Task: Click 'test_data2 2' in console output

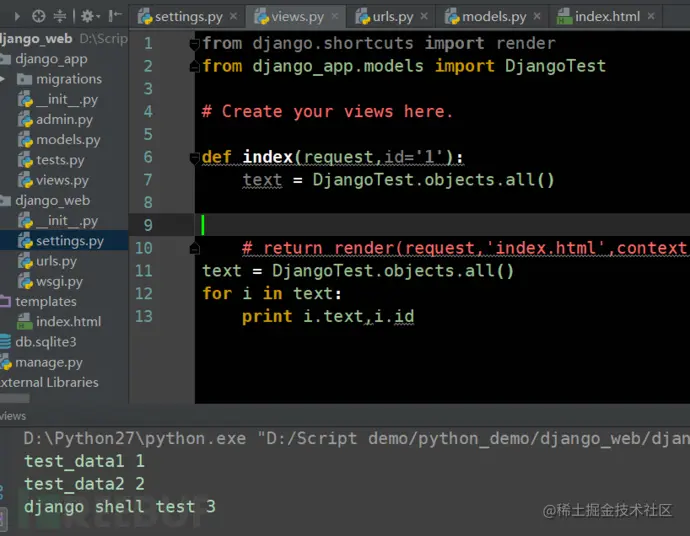Action: (x=84, y=484)
